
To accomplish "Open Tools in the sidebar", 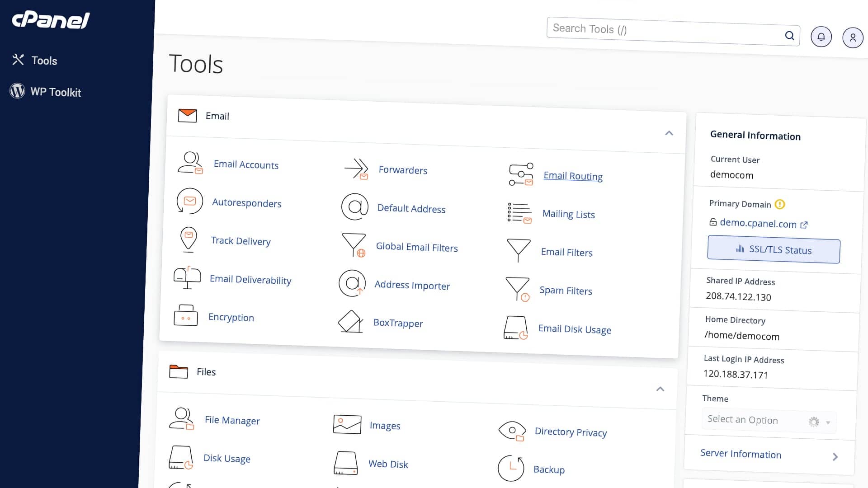I will (44, 61).
